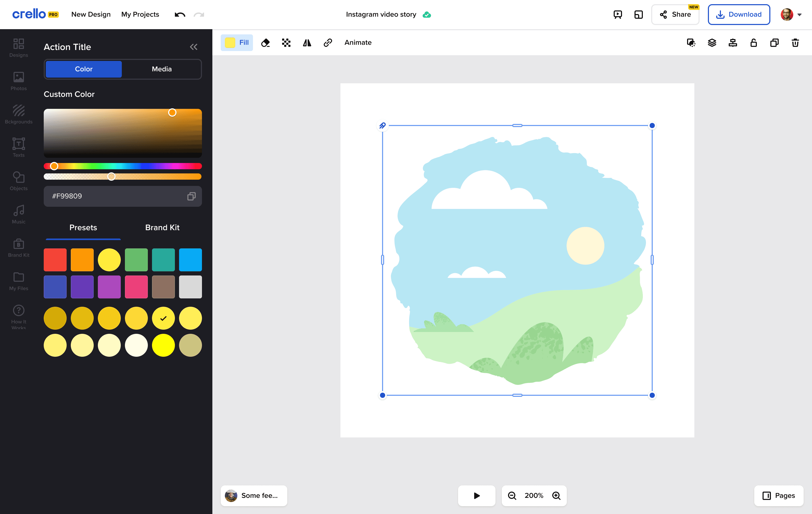The height and width of the screenshot is (514, 812).
Task: Open the layers stack icon
Action: (712, 43)
